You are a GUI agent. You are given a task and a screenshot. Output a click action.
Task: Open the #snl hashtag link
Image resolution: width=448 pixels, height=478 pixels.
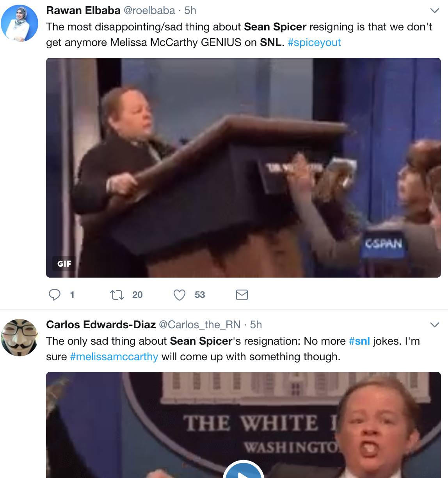click(x=359, y=341)
